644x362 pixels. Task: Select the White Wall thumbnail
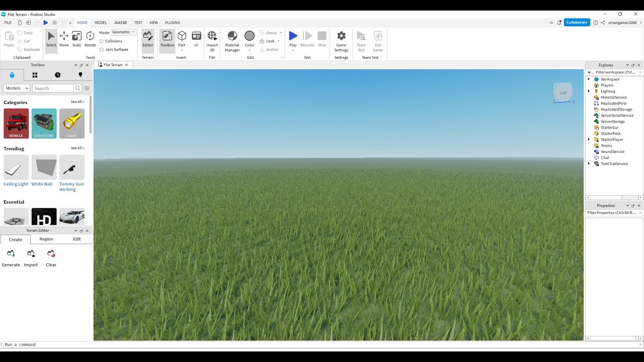(x=44, y=167)
